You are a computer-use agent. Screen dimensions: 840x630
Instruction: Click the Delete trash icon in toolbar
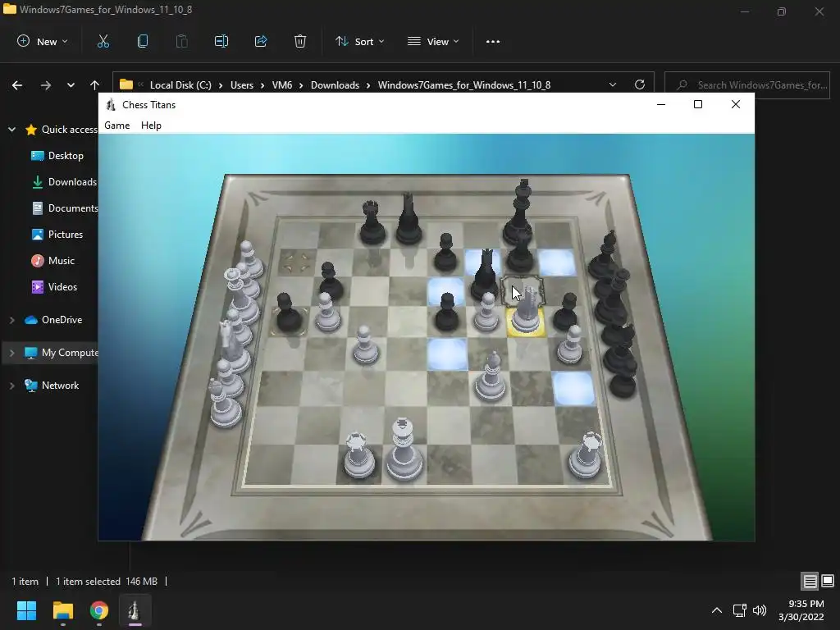[300, 41]
